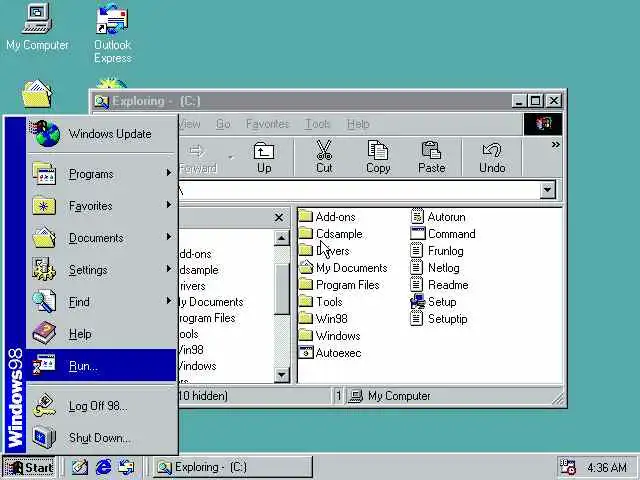This screenshot has height=480, width=640.
Task: Select the Windows folder in file list
Action: (x=330, y=336)
